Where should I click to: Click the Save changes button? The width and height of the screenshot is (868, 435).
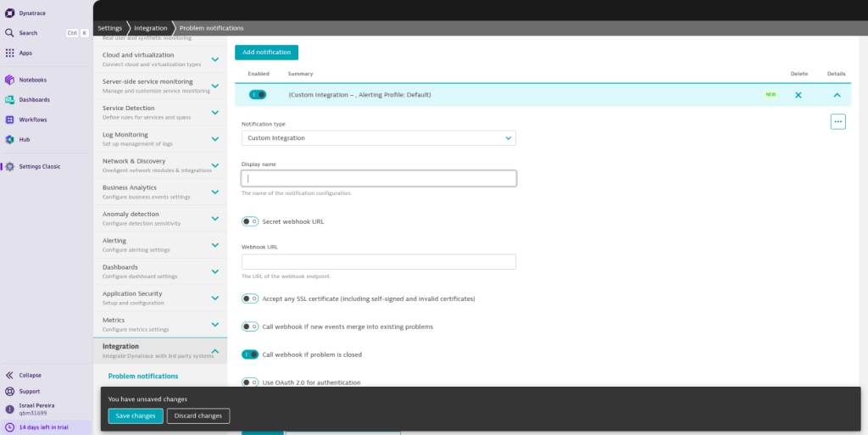pyautogui.click(x=135, y=415)
